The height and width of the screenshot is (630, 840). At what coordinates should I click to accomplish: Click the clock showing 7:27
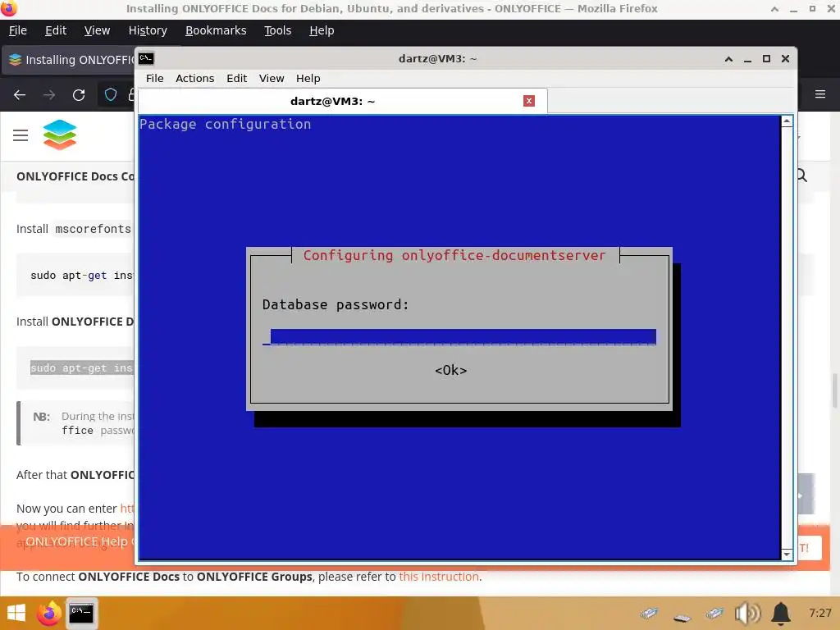pyautogui.click(x=819, y=613)
